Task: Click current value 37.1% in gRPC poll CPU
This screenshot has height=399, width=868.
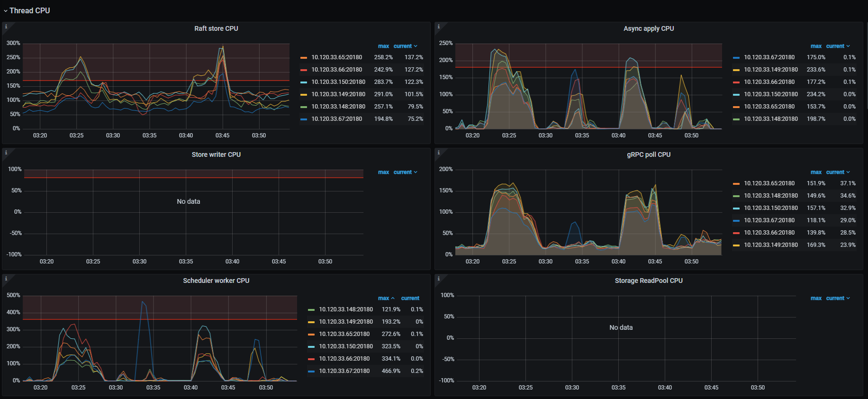Action: 848,183
